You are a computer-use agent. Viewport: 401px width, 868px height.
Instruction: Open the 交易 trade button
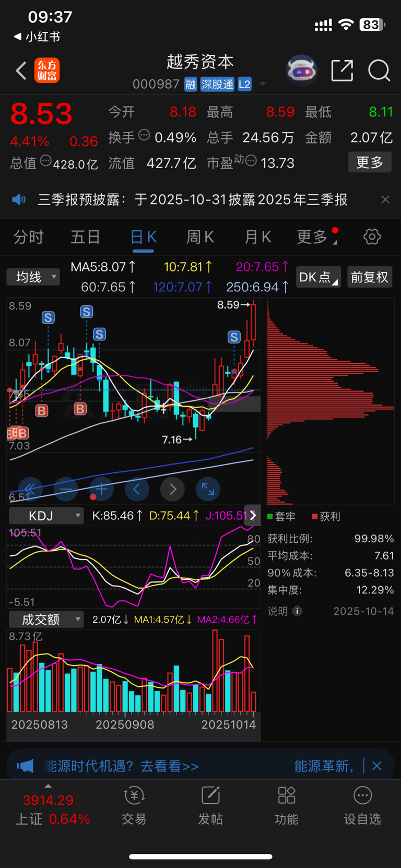(x=134, y=806)
